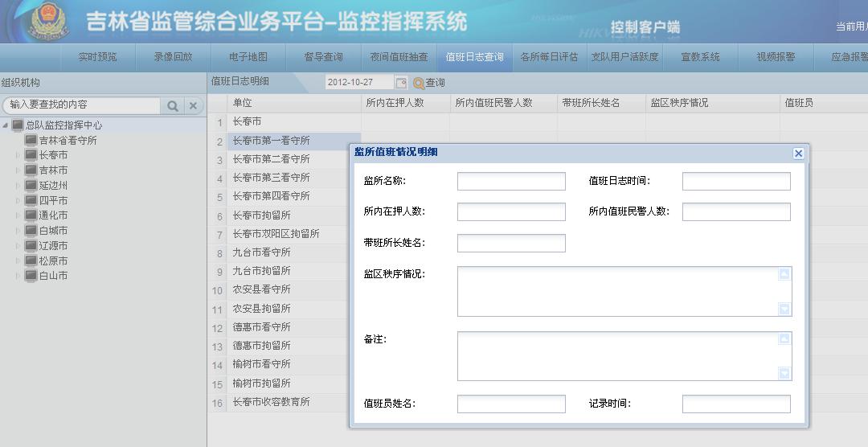Open the calendar picker beside date 2012-10-27

tap(401, 82)
